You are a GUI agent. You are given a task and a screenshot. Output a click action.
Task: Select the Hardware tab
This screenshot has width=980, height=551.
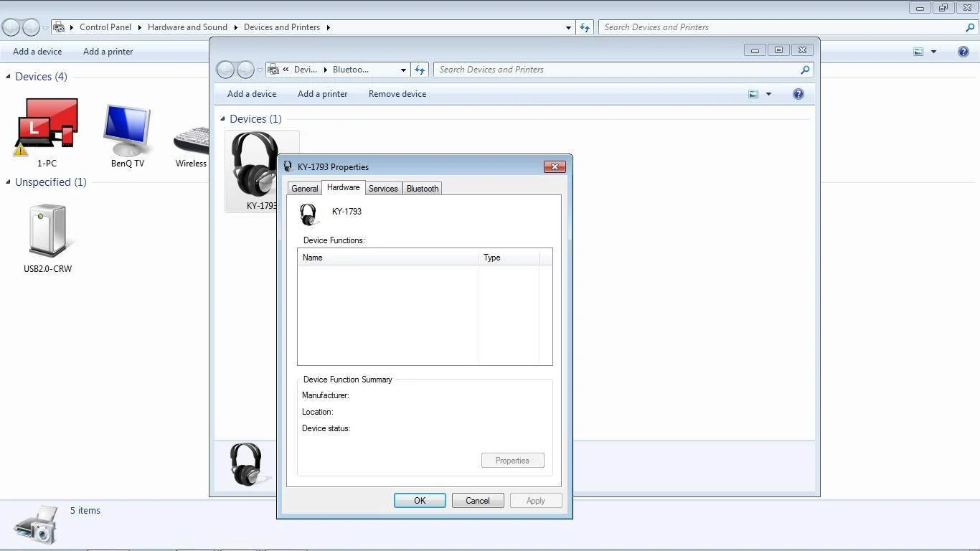343,187
